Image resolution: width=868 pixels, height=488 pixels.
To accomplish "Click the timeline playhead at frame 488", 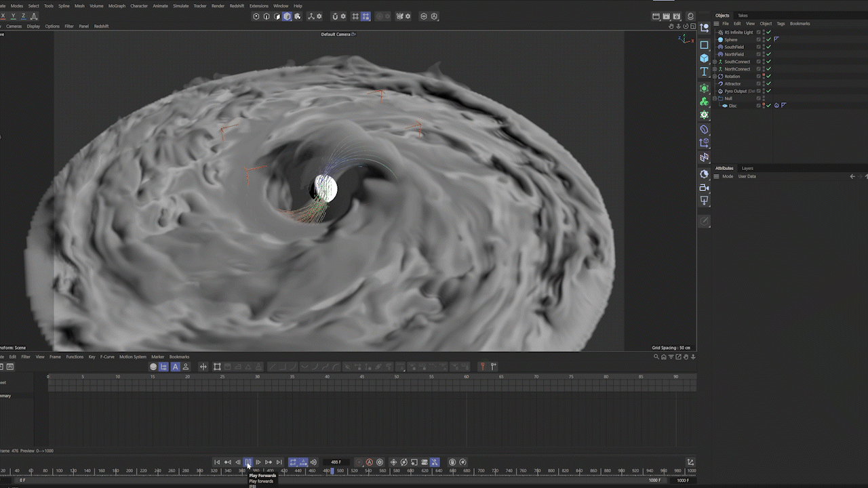I will point(332,470).
